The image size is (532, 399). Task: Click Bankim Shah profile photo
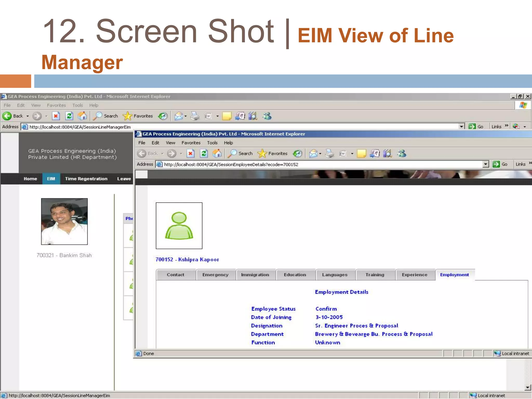[x=64, y=221]
